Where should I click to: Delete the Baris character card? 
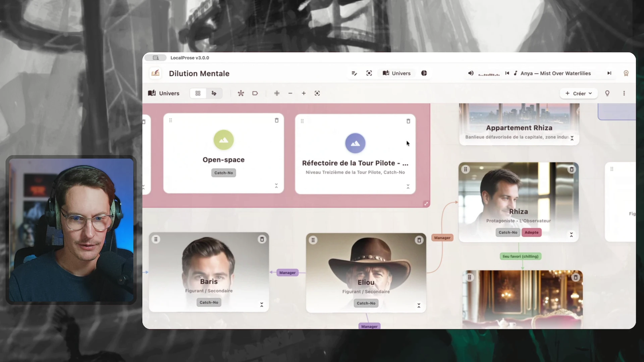click(262, 239)
